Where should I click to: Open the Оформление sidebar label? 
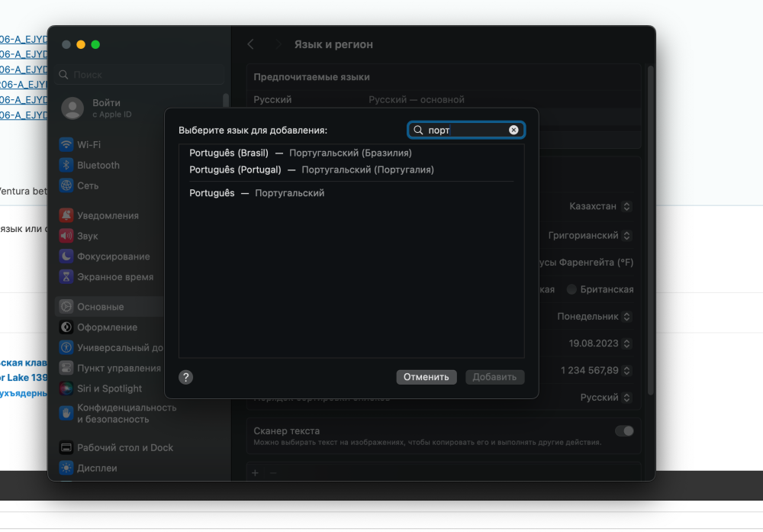(x=107, y=327)
